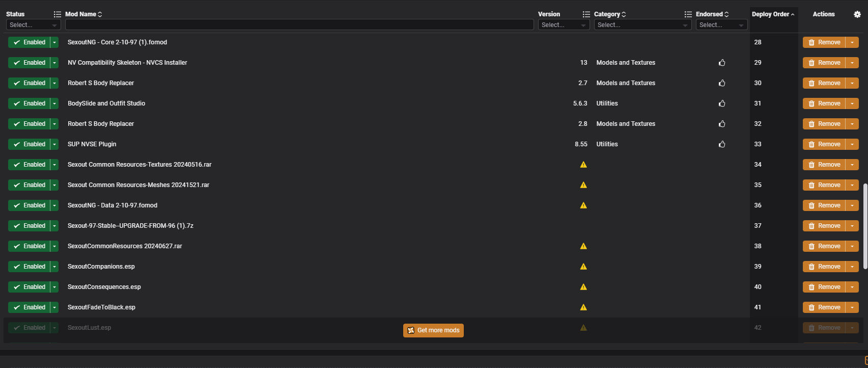
Task: Disable SexoutCompanions.esp
Action: [29, 267]
